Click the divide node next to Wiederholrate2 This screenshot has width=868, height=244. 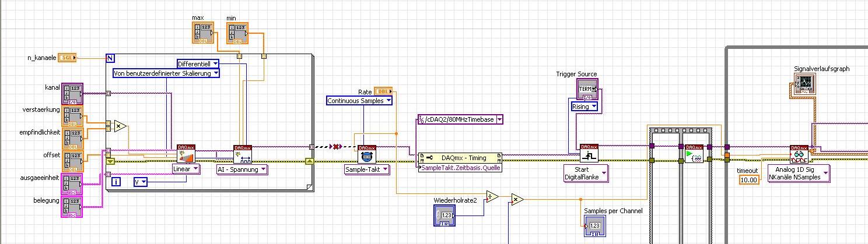492,196
